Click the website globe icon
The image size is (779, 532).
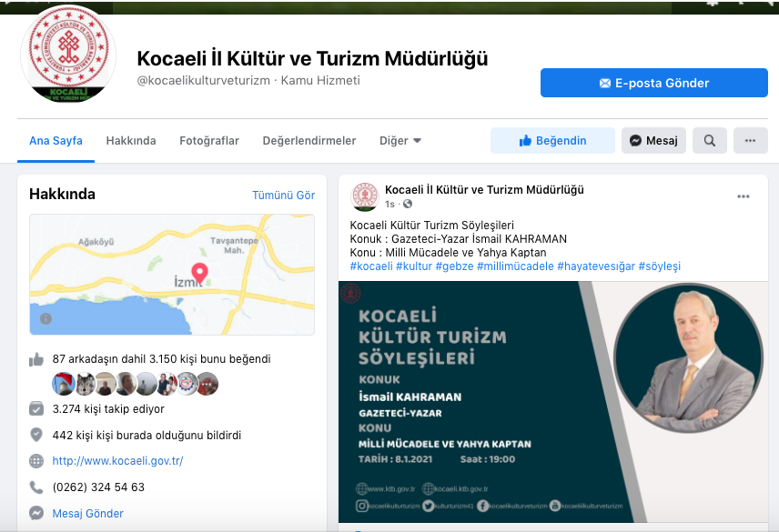[x=36, y=461]
